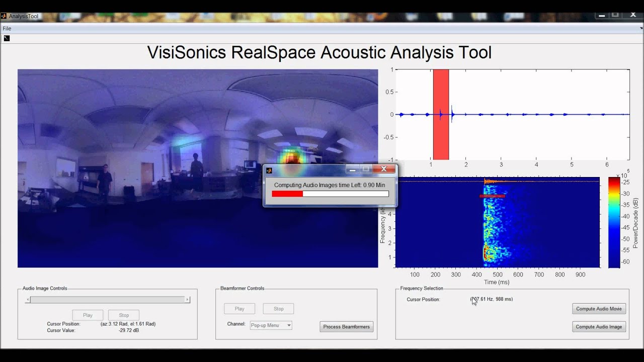Open the Channel pop-up menu dropdown
The width and height of the screenshot is (644, 362).
click(x=271, y=325)
